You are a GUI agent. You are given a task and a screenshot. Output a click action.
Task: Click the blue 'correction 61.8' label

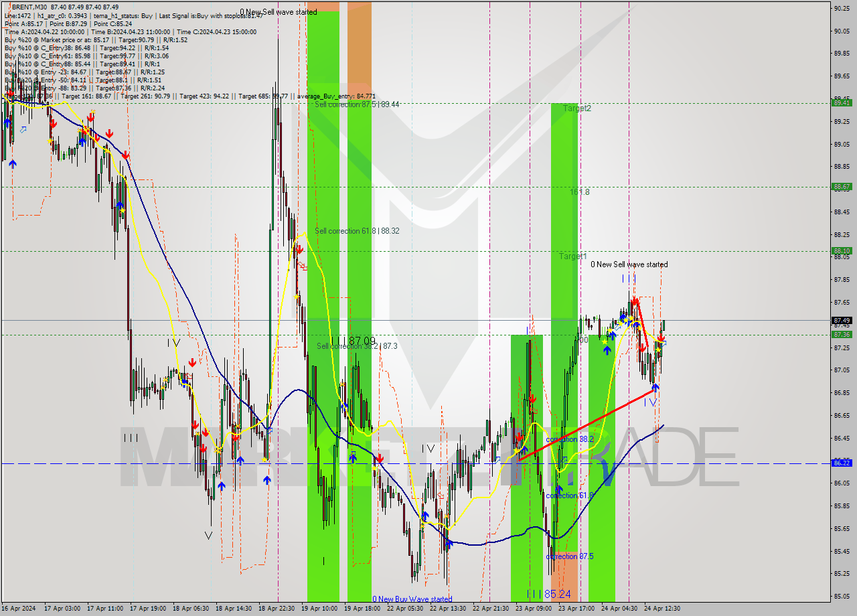coord(570,495)
